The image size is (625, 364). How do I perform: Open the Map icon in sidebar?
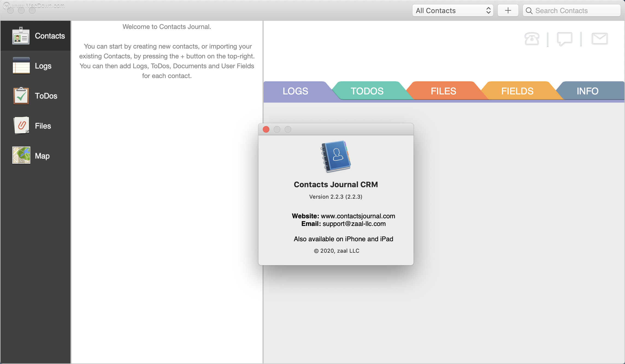(21, 155)
